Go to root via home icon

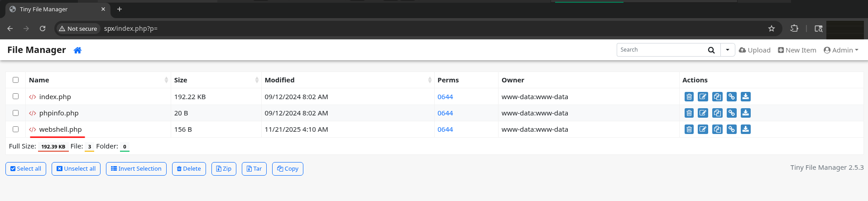point(77,50)
